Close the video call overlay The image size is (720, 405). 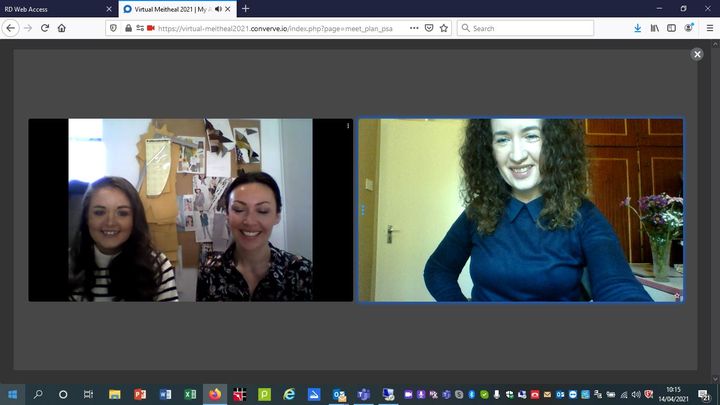point(697,54)
